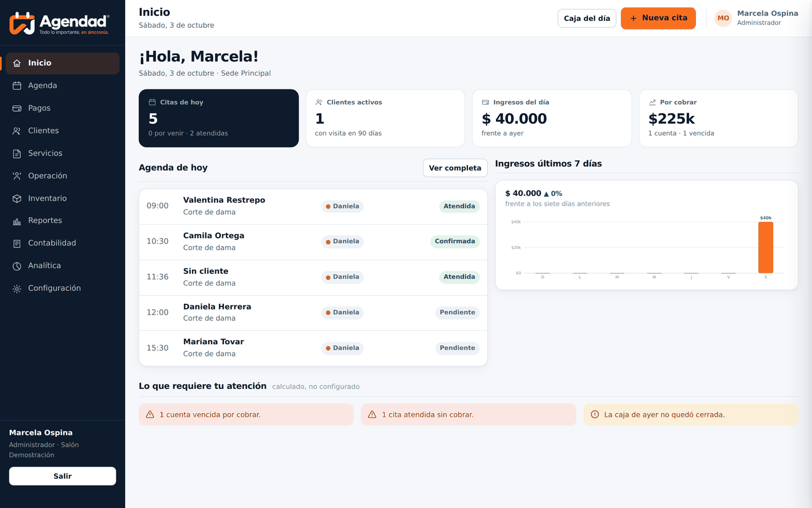Click the Confirmada status badge

[x=455, y=242]
